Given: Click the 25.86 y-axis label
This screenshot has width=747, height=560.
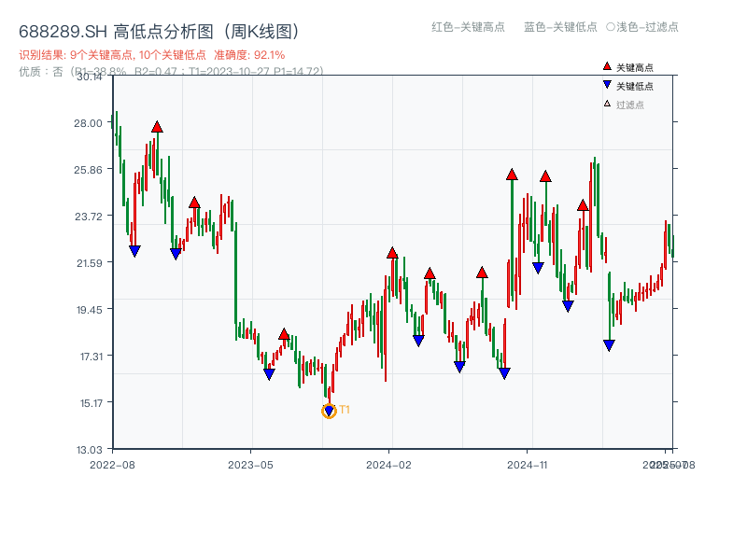Looking at the screenshot, I should pyautogui.click(x=88, y=170).
